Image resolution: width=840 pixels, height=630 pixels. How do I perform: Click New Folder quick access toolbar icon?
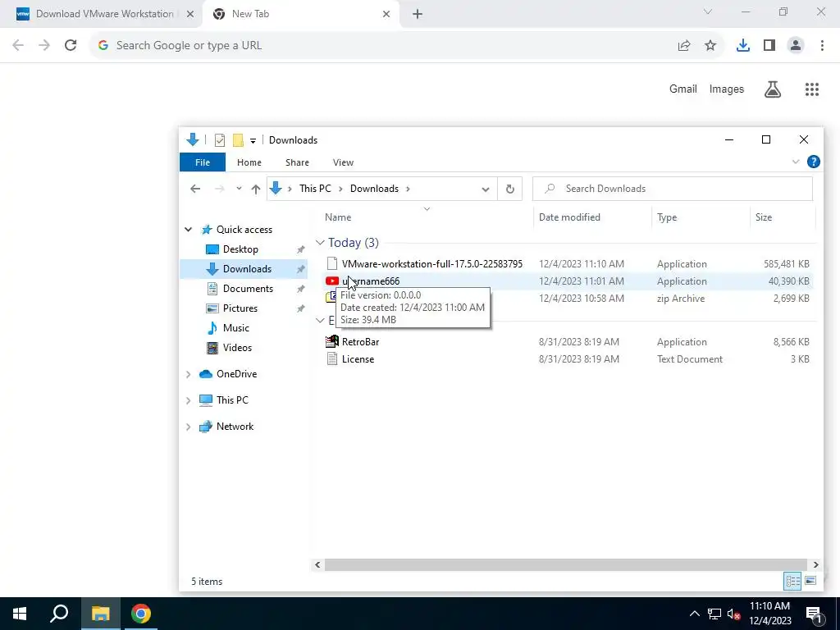(x=238, y=140)
